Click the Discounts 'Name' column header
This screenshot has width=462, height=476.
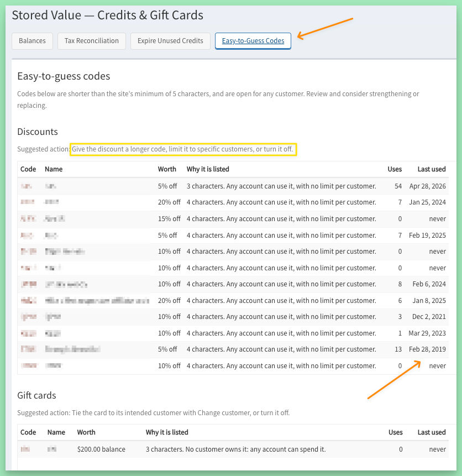point(54,169)
